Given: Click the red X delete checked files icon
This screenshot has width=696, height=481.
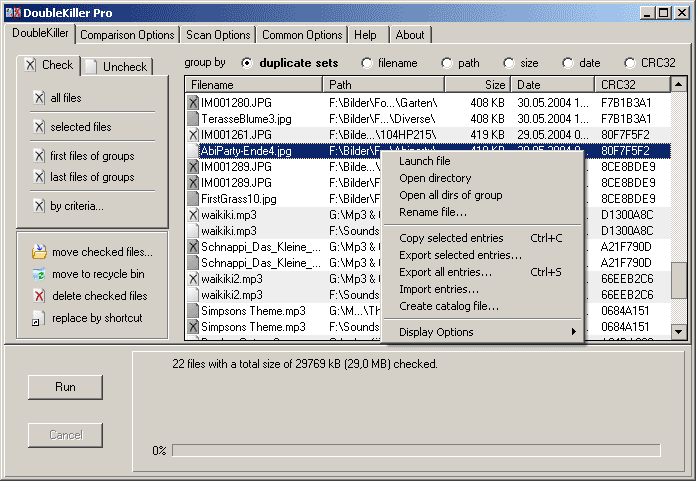Looking at the screenshot, I should coord(39,296).
